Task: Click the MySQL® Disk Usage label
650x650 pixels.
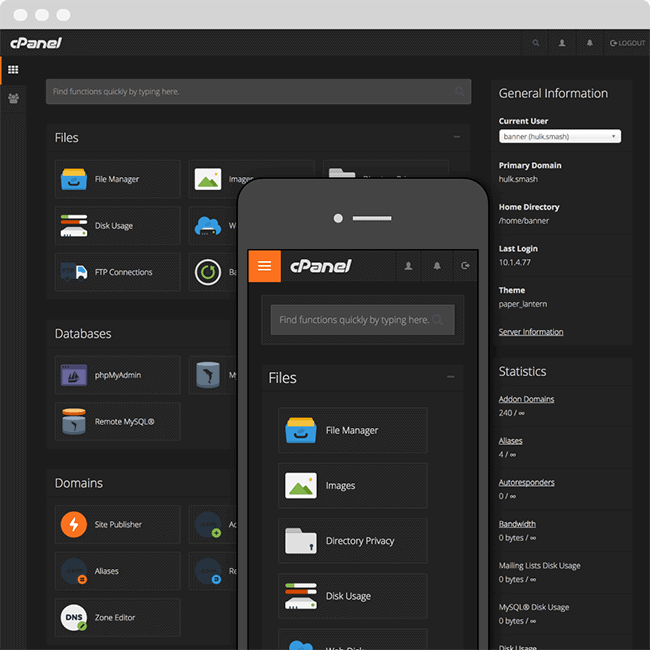Action: pos(534,607)
